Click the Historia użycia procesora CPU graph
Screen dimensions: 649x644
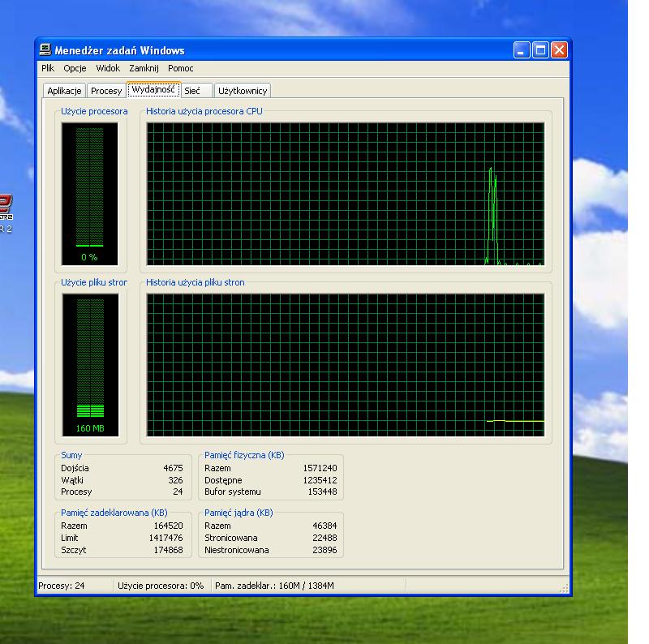(x=345, y=194)
